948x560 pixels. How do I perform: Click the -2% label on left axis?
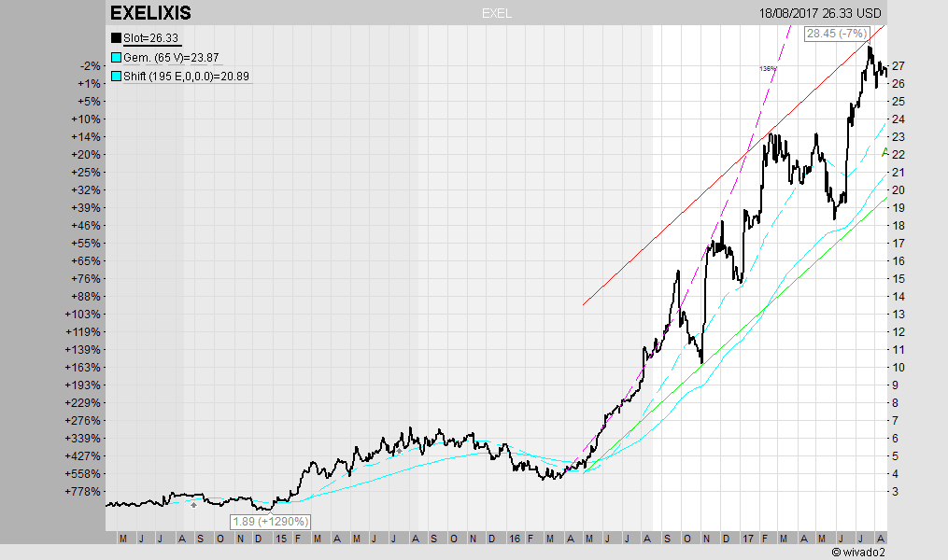[x=90, y=66]
